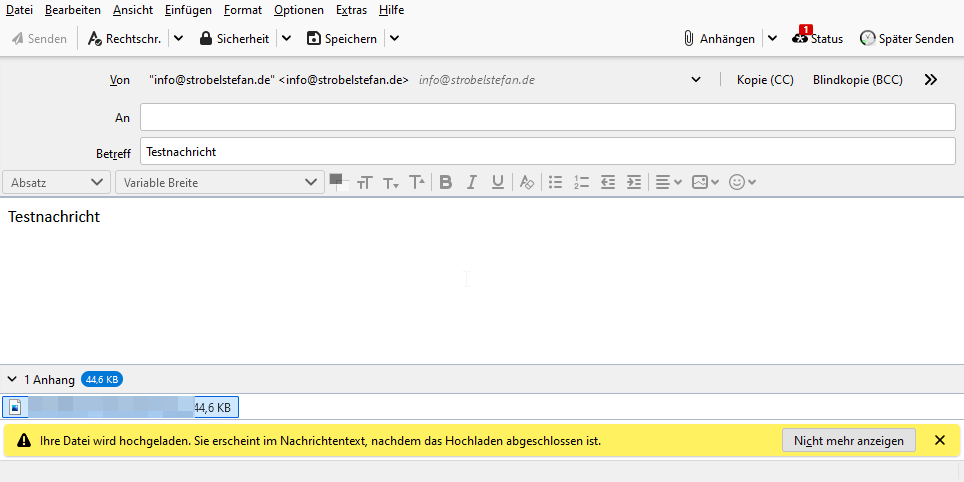Screen dimensions: 964x482
Task: Open the emoji smiley dropdown
Action: [742, 182]
